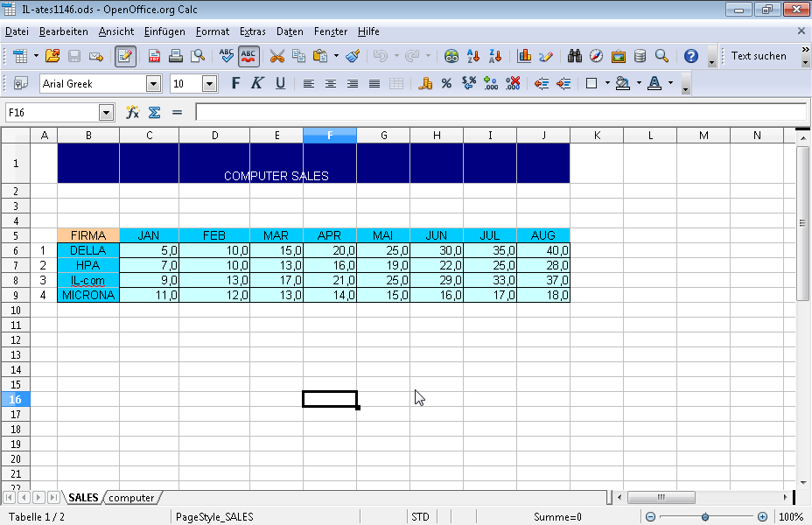The image size is (812, 525).
Task: Click the zoom slider handle
Action: [705, 517]
